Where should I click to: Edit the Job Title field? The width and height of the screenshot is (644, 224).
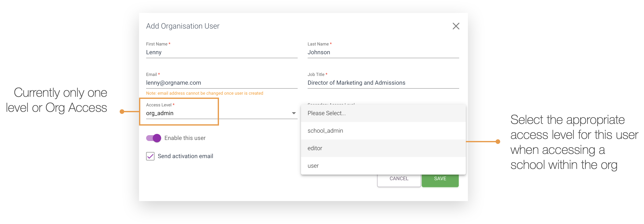pos(383,83)
